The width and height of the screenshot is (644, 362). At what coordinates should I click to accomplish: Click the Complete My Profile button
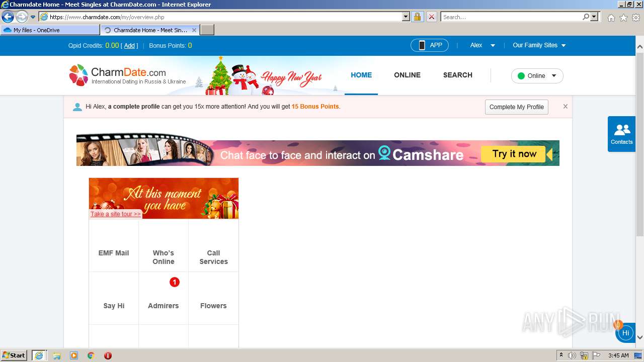click(517, 107)
